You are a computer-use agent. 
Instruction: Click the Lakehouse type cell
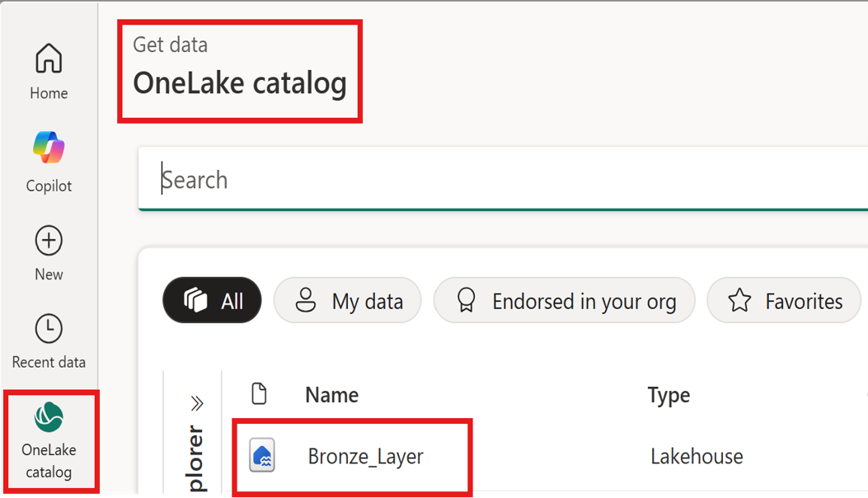[697, 457]
